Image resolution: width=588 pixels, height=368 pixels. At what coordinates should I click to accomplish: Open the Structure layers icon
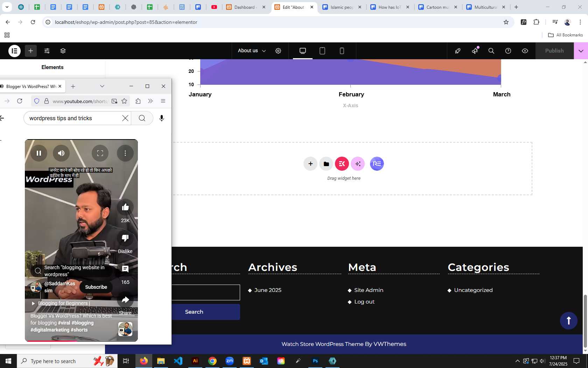click(63, 51)
